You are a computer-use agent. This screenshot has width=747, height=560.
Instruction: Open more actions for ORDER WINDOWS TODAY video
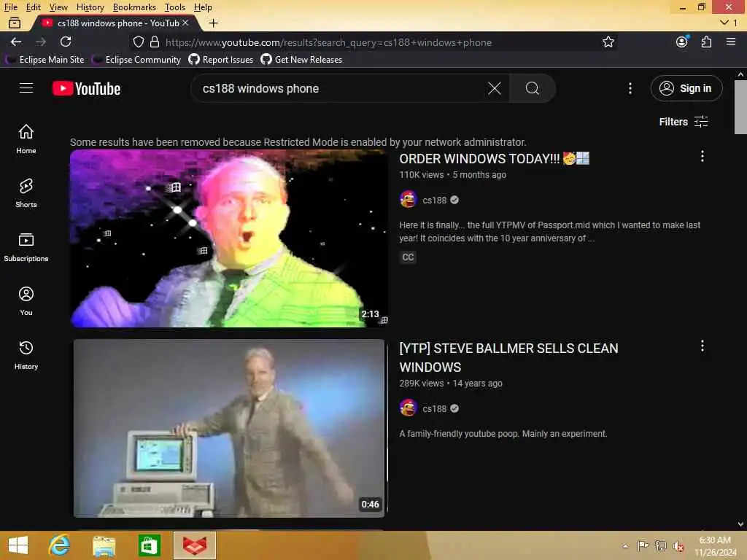click(x=702, y=156)
